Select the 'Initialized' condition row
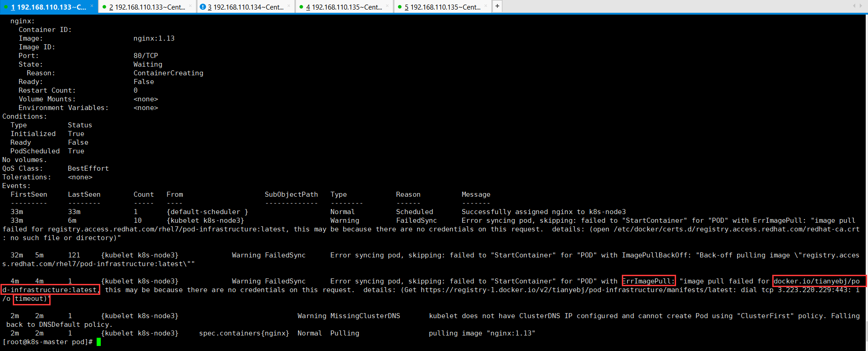The width and height of the screenshot is (868, 351). tap(47, 134)
